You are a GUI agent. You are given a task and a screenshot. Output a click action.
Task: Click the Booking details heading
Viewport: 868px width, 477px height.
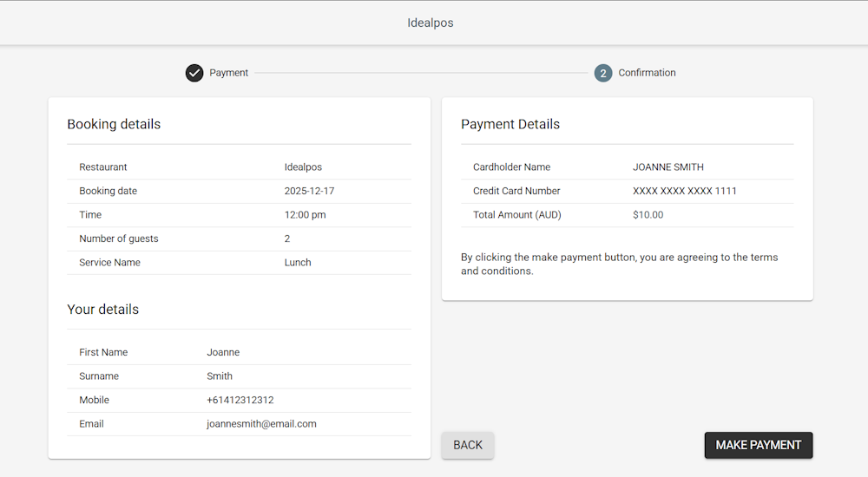[x=114, y=124]
